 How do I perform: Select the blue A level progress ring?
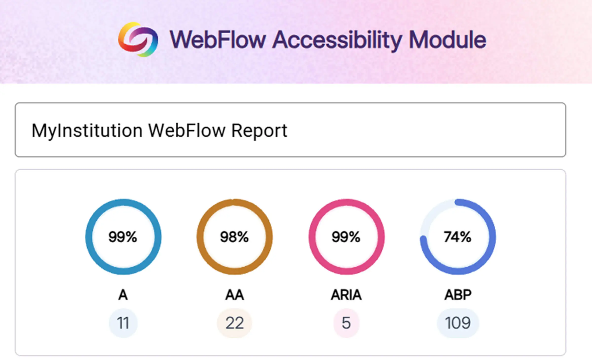click(89, 237)
